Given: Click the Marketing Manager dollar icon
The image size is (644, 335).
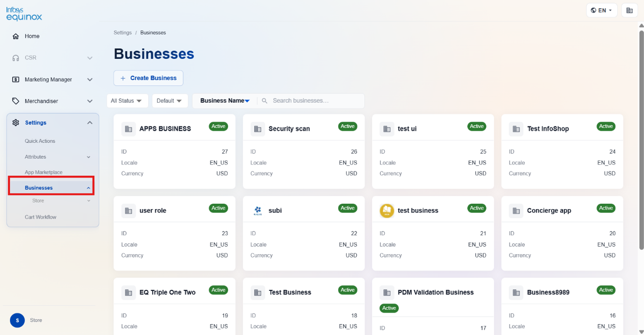Looking at the screenshot, I should pyautogui.click(x=16, y=80).
